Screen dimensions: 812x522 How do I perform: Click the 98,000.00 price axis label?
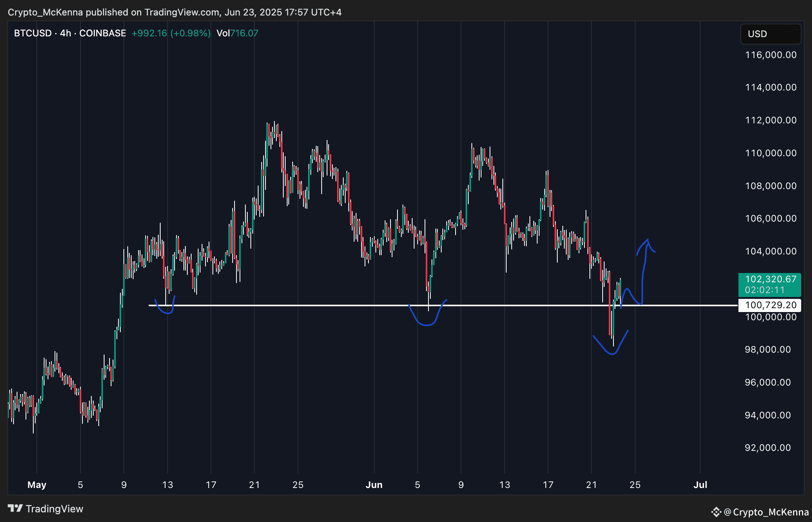[x=768, y=350]
